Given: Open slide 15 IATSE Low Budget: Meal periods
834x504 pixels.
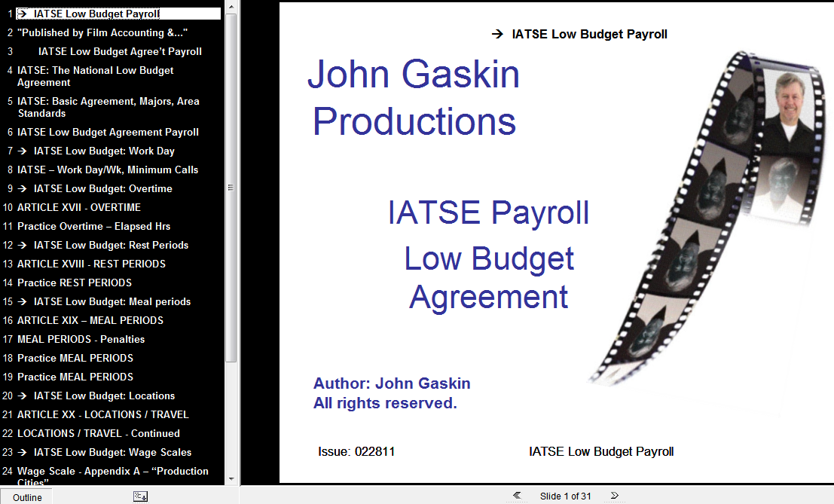Looking at the screenshot, I should click(x=104, y=301).
